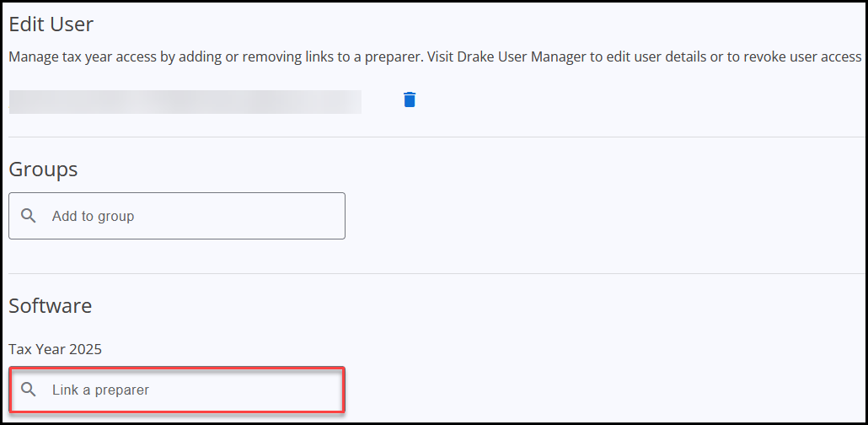868x425 pixels.
Task: Select the Groups section heading
Action: point(43,169)
